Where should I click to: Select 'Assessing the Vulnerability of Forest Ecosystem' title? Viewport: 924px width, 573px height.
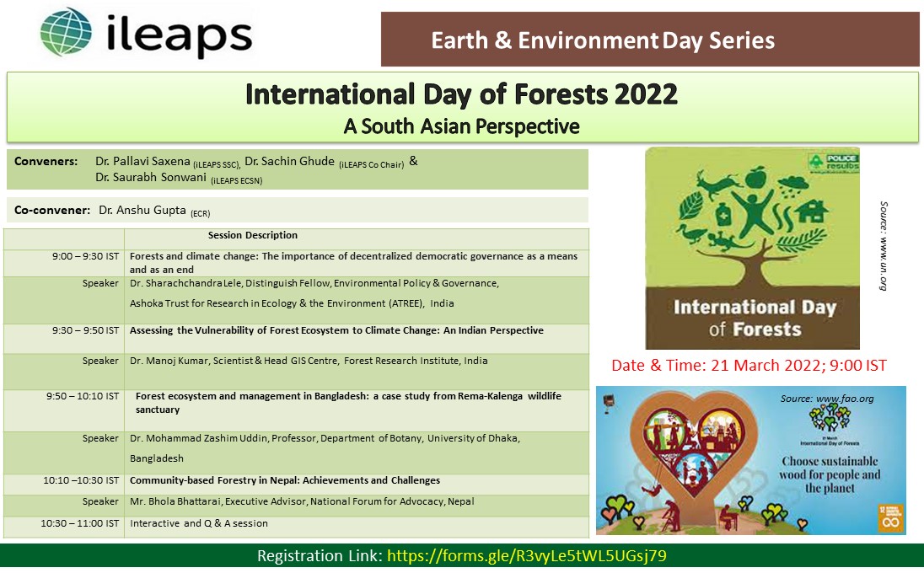[x=336, y=330]
